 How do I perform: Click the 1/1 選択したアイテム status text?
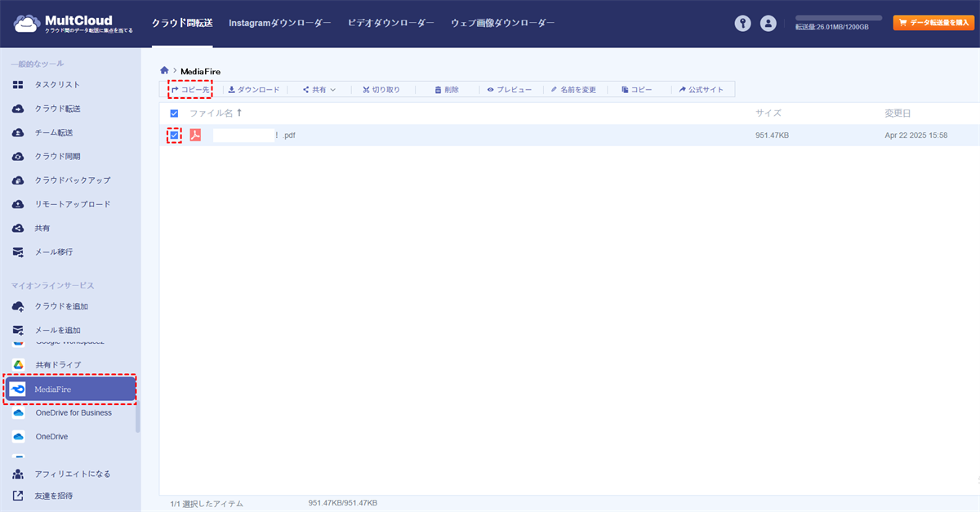[x=207, y=504]
